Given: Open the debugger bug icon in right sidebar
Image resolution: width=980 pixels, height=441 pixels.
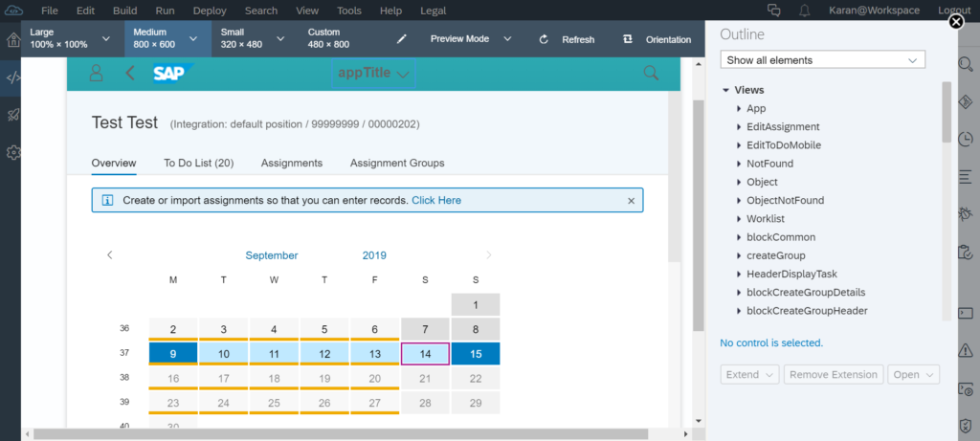Looking at the screenshot, I should coord(966,214).
